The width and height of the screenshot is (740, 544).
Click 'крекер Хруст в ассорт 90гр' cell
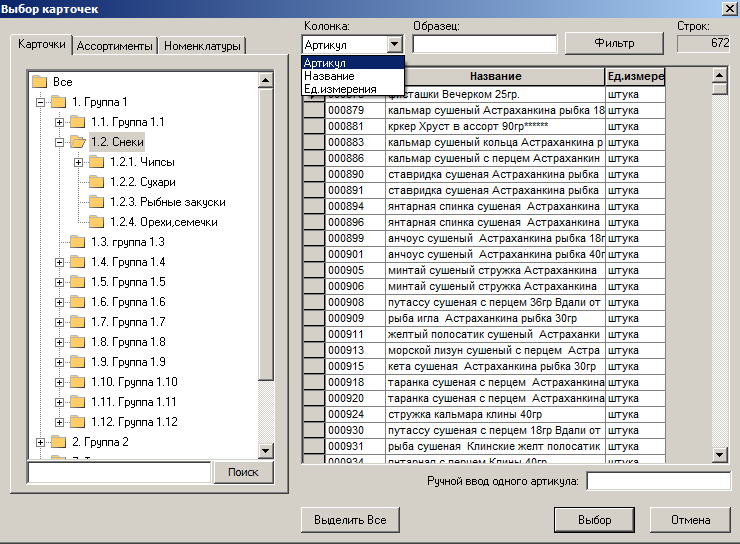click(496, 126)
